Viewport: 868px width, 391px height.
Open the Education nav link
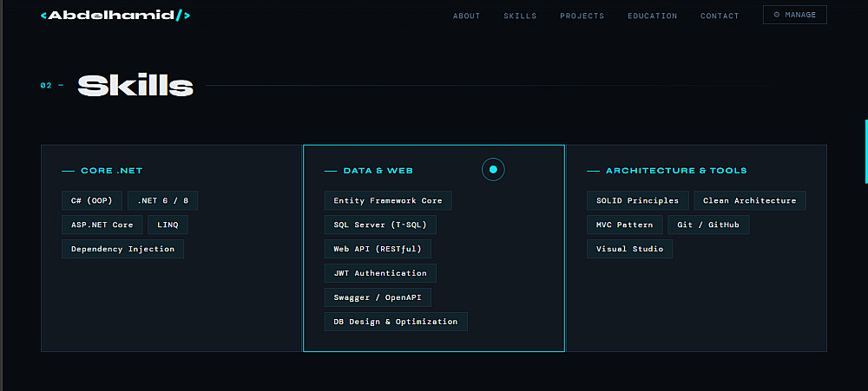pyautogui.click(x=653, y=16)
